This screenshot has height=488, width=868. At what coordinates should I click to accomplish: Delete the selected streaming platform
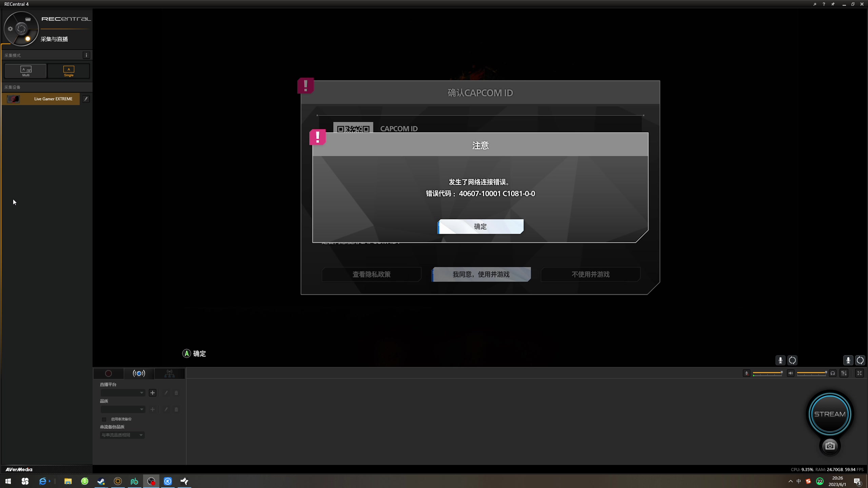(x=176, y=393)
